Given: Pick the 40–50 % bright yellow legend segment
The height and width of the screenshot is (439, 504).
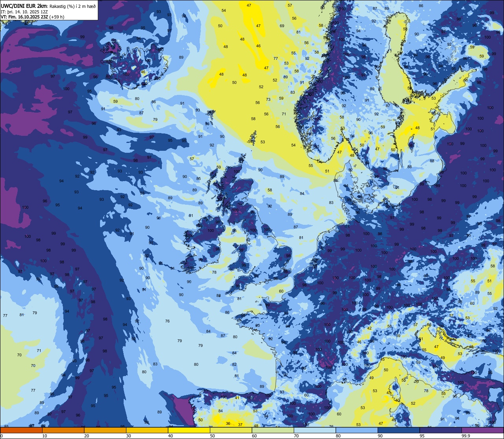Looking at the screenshot, I should [x=189, y=430].
